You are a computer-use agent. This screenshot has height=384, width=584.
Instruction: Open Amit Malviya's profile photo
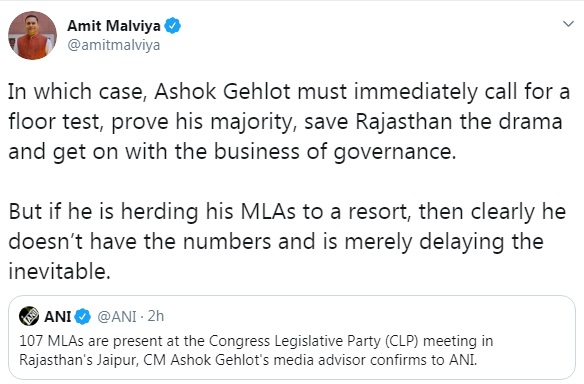click(x=32, y=35)
